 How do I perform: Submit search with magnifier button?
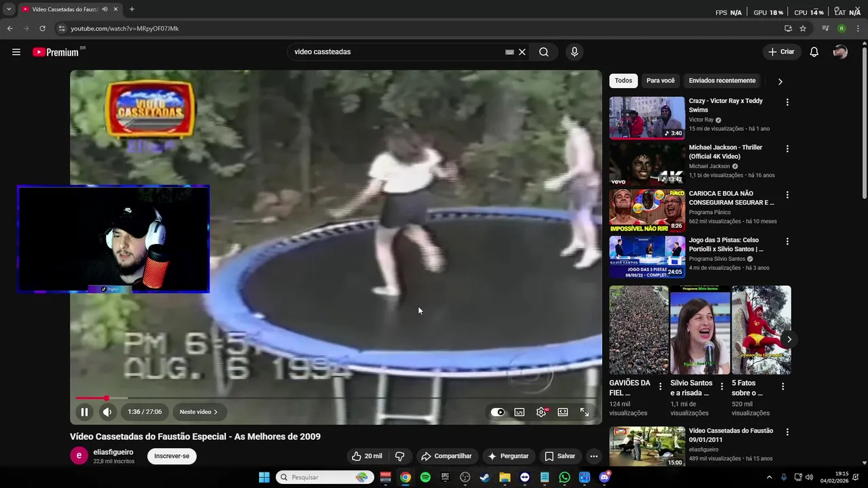(544, 52)
